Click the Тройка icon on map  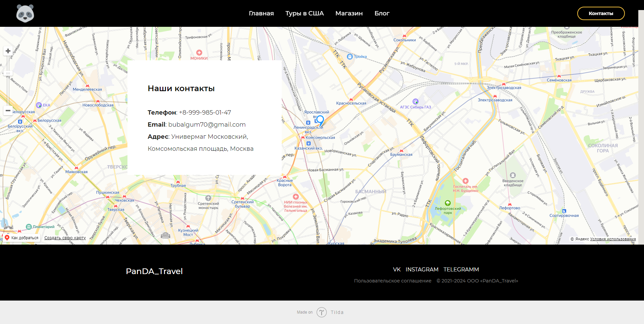pyautogui.click(x=350, y=57)
